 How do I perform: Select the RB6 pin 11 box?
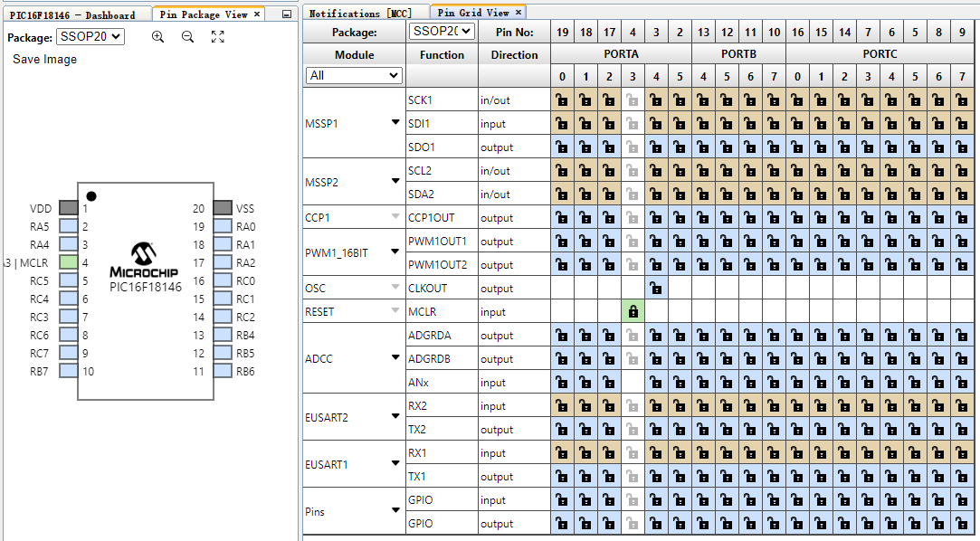[x=223, y=371]
